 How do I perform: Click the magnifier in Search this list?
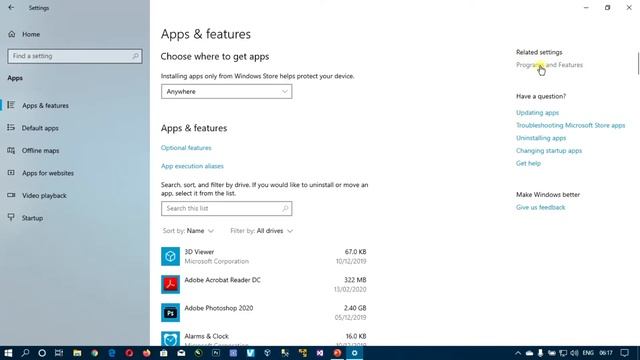coord(285,209)
